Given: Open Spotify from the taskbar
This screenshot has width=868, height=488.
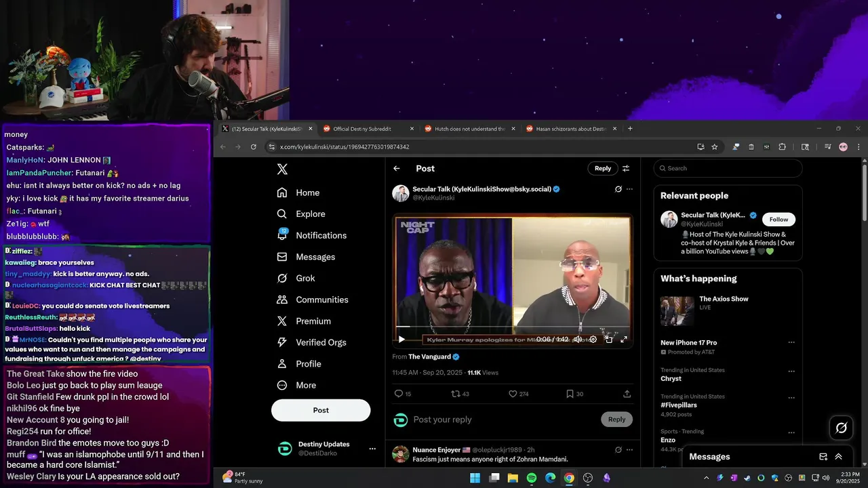Looking at the screenshot, I should click(532, 478).
